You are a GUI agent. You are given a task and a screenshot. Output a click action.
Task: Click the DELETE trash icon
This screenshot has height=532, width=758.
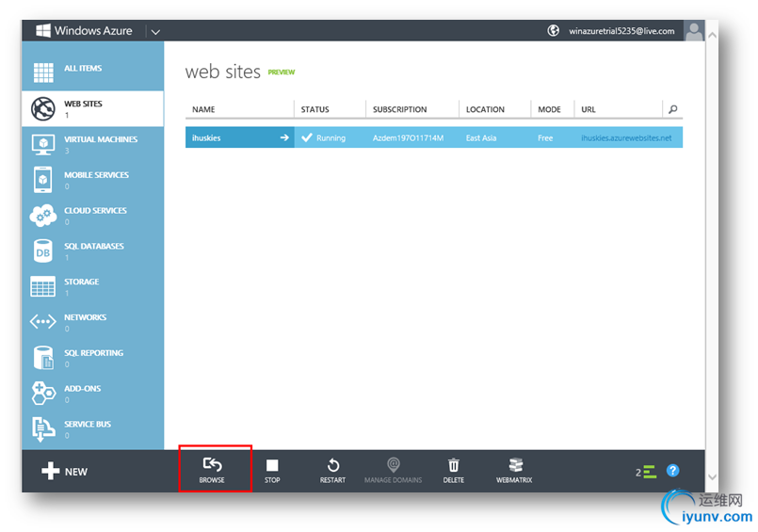454,465
